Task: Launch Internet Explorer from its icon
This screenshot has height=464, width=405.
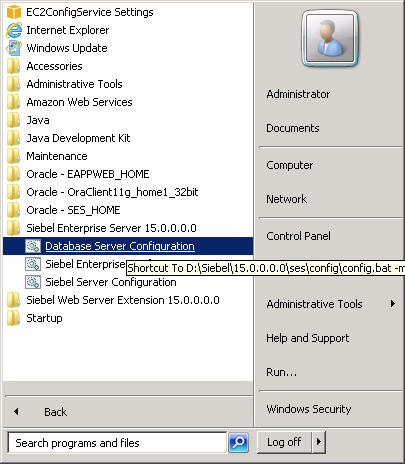Action: click(x=14, y=30)
